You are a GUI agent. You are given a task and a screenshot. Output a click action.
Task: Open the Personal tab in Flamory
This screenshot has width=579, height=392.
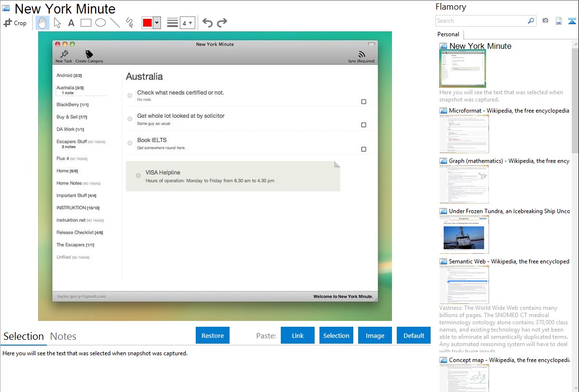[x=449, y=34]
